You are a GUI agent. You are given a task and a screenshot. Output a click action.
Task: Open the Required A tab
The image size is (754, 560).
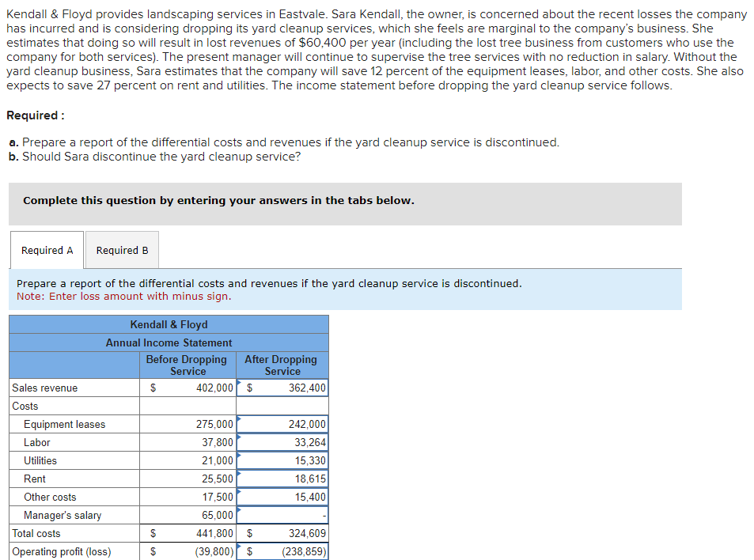(x=47, y=250)
